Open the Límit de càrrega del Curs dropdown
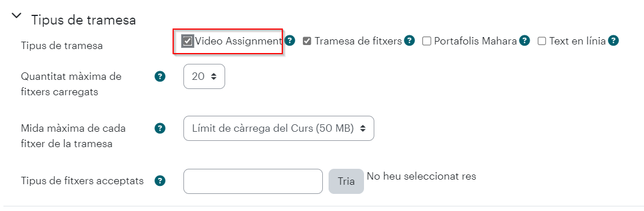The image size is (644, 211). click(278, 129)
